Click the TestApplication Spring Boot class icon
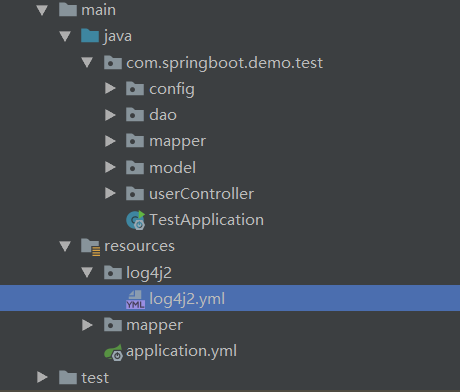This screenshot has width=460, height=392. (136, 220)
